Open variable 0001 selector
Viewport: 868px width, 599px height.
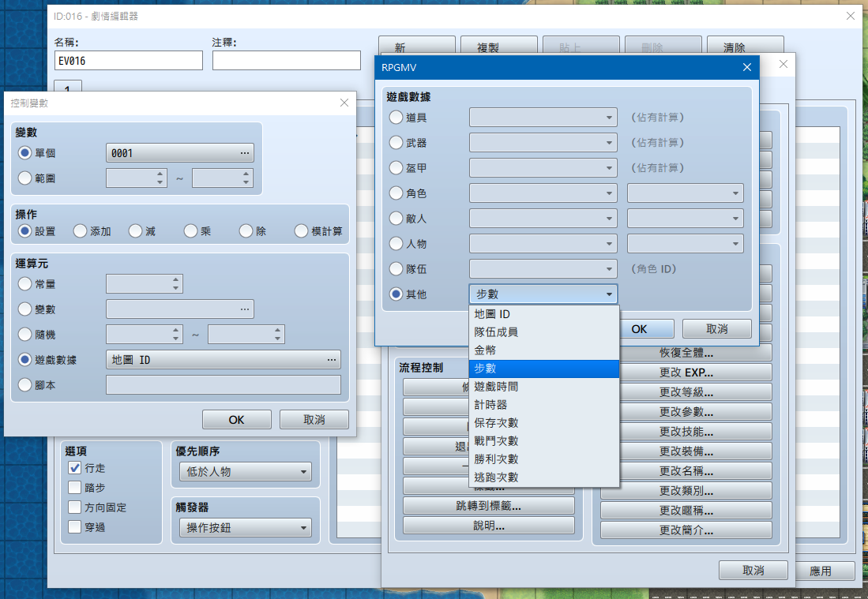(180, 153)
